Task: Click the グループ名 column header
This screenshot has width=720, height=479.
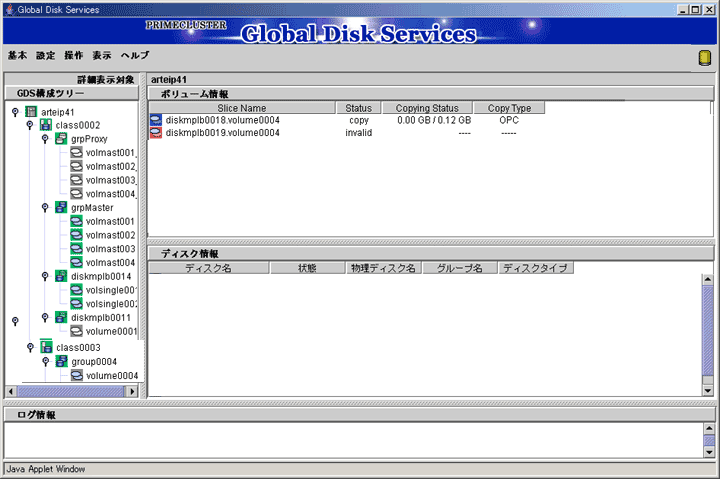Action: coord(460,268)
